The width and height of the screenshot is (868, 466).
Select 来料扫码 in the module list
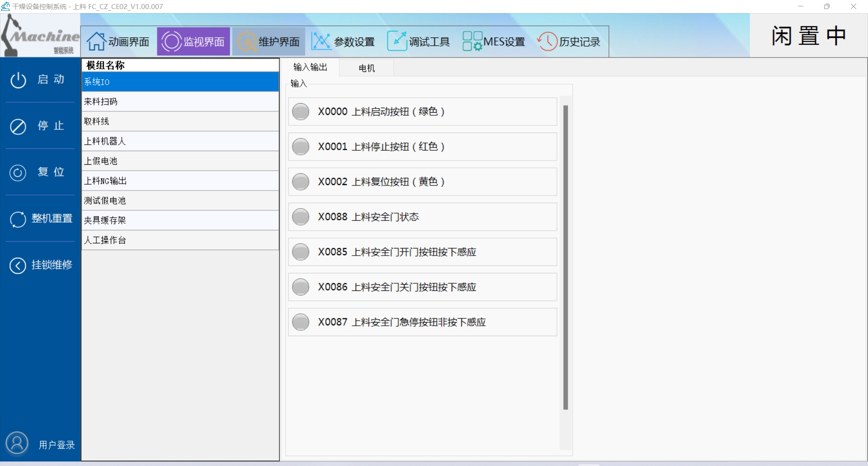(180, 102)
